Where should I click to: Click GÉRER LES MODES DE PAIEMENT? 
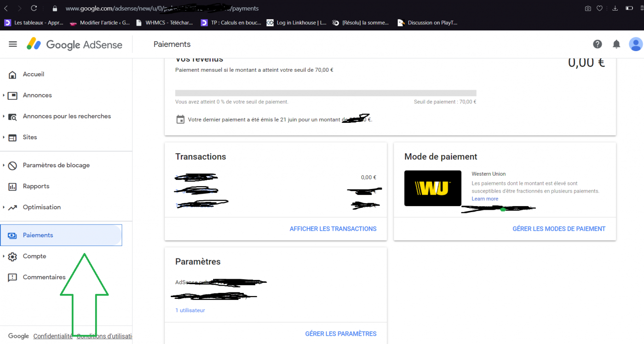[559, 229]
